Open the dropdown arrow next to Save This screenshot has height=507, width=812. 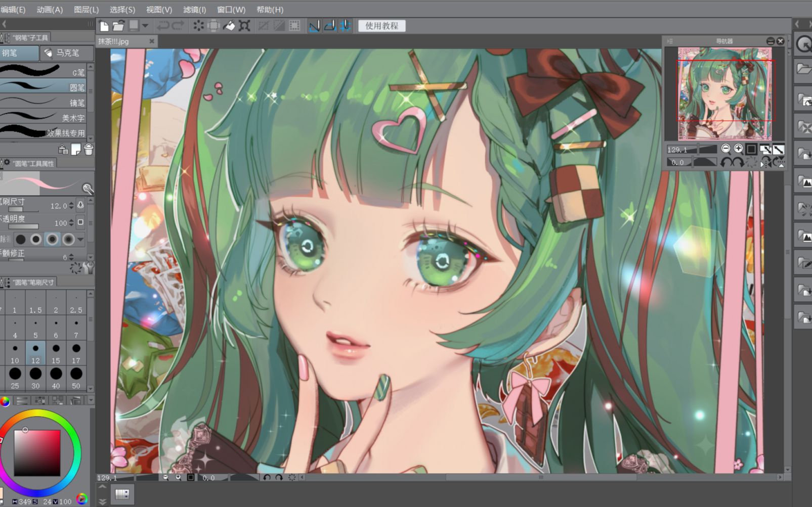pos(145,26)
